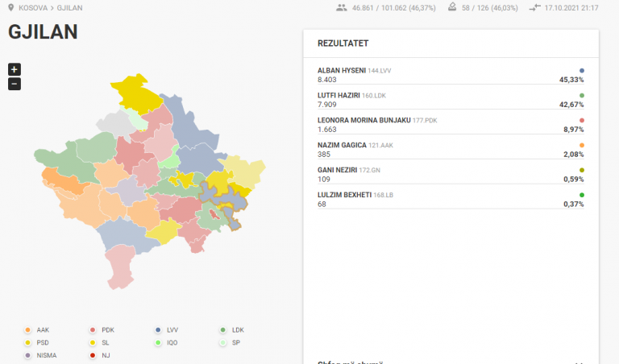The image size is (619, 364).
Task: Click the location pin icon before KOSOVA
Action: point(11,7)
